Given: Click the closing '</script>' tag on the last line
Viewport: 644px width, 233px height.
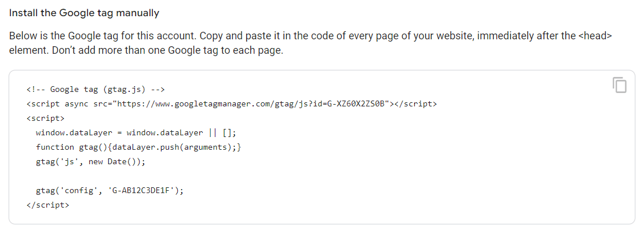Looking at the screenshot, I should [x=47, y=205].
